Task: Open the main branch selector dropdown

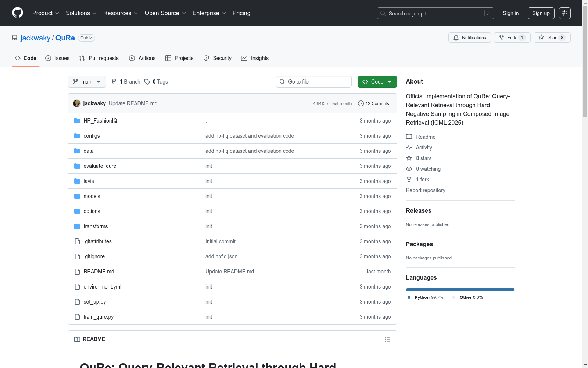Action: (87, 82)
